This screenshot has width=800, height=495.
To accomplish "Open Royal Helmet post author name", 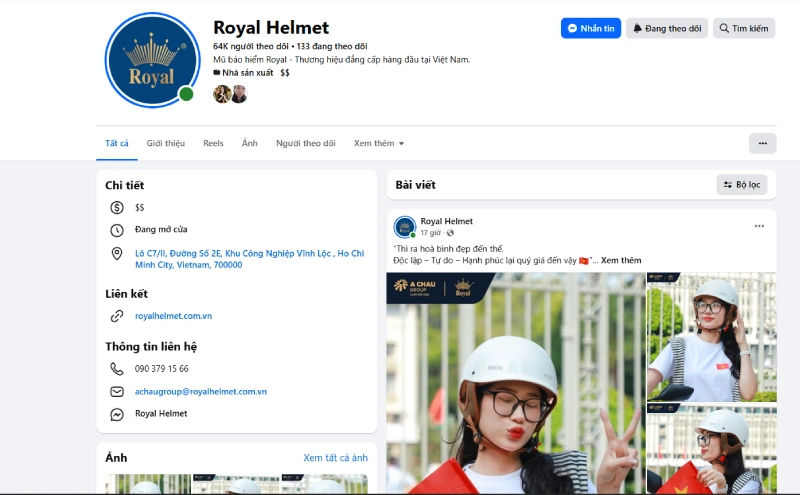I will coord(446,221).
